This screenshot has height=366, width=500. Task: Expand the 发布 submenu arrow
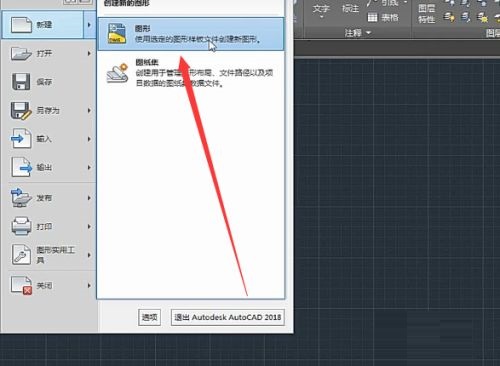tap(89, 198)
